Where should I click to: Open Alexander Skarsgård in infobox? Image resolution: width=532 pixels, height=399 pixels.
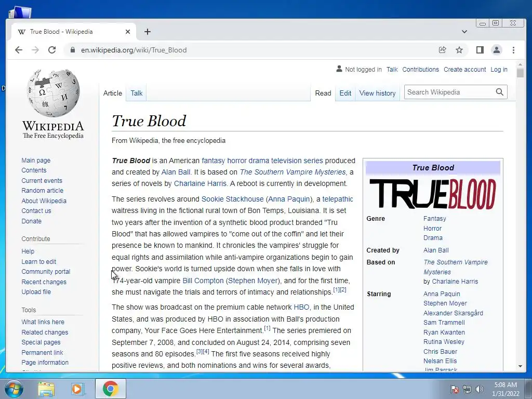453,313
